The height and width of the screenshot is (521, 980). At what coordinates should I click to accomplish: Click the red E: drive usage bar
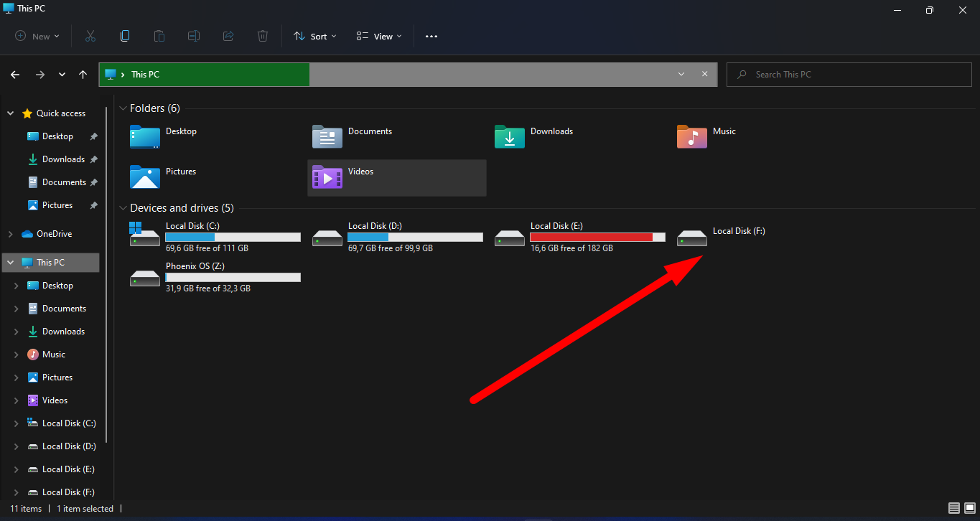[598, 237]
